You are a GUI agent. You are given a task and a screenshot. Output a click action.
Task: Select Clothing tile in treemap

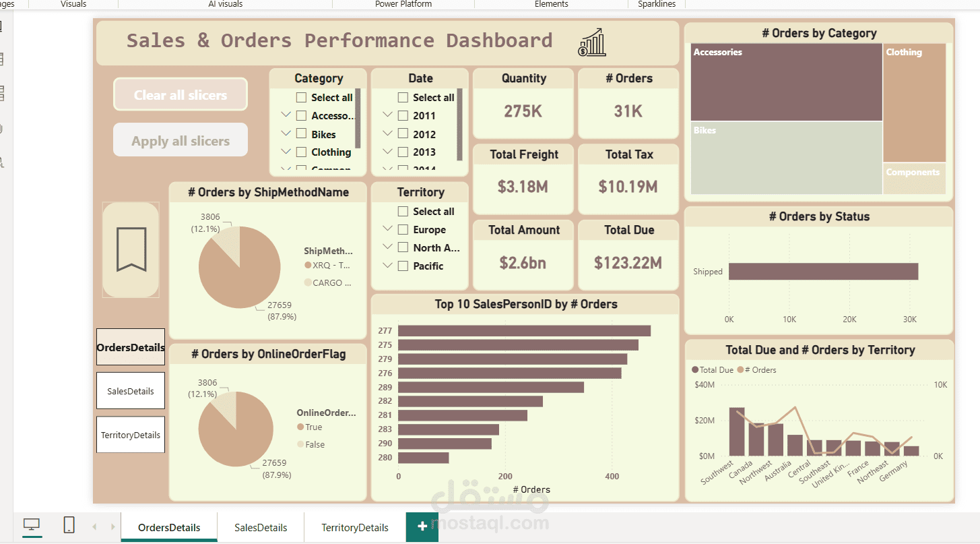(915, 102)
